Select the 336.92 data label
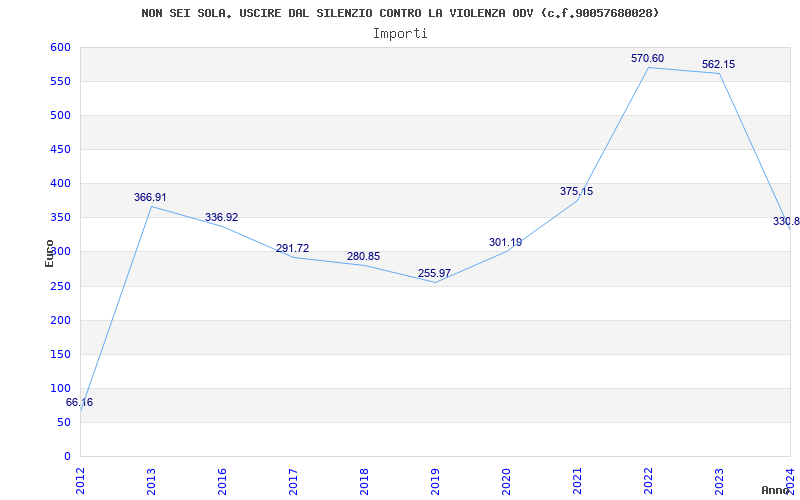Viewport: 800px width, 500px height. tap(221, 217)
